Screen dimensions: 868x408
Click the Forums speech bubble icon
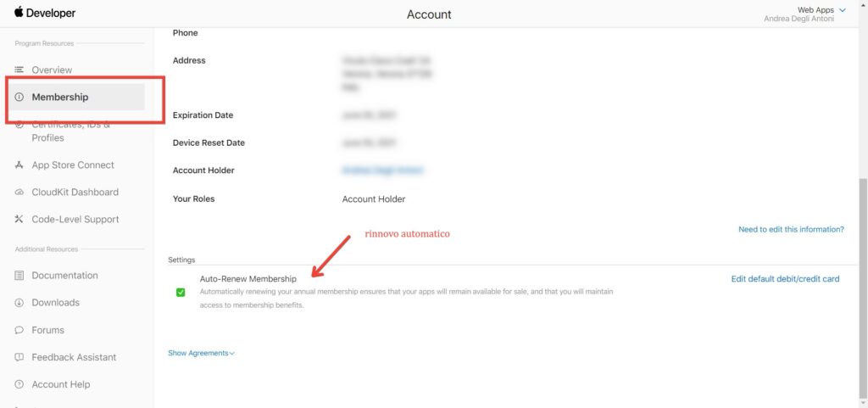(19, 330)
